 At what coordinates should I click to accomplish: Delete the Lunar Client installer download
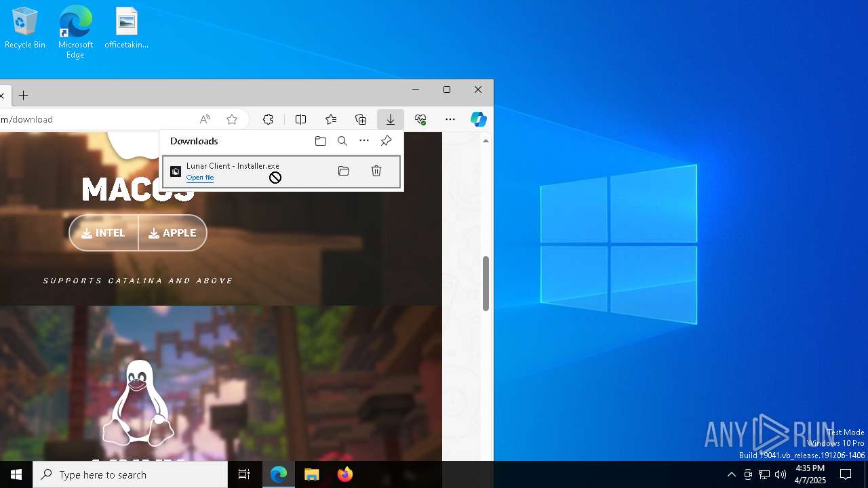[376, 171]
